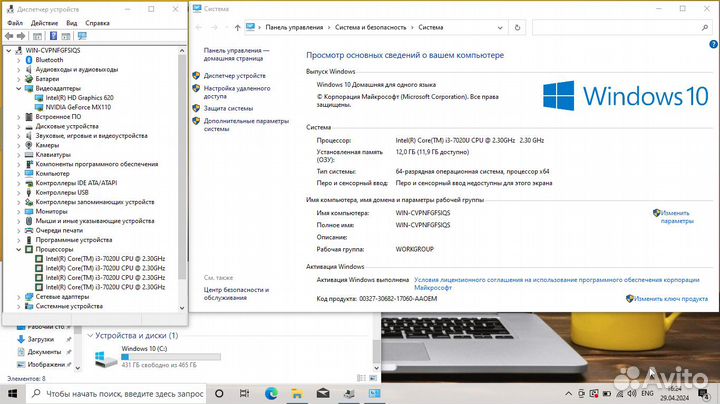Launch Microsoft Edge from taskbar
The image size is (720, 404).
(271, 393)
